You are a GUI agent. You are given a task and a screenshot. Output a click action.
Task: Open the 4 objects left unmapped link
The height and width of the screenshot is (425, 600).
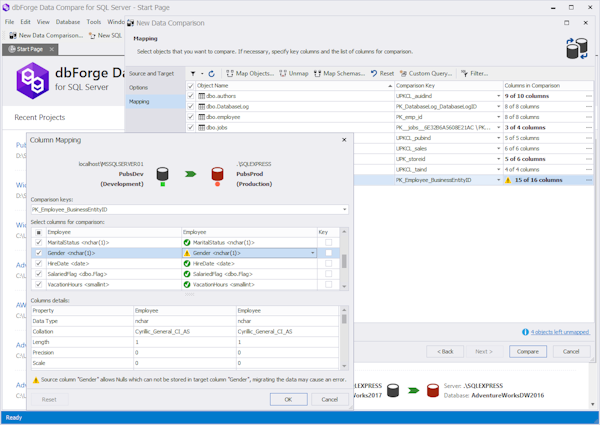point(560,332)
